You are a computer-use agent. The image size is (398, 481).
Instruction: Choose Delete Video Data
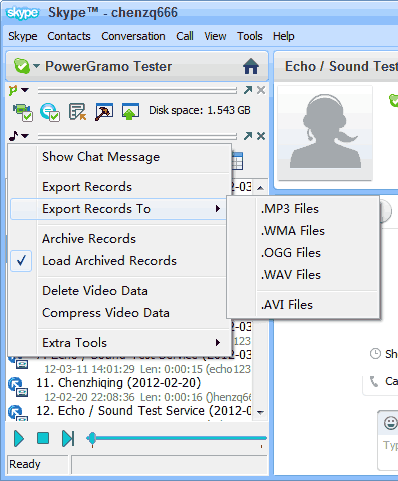click(120, 291)
